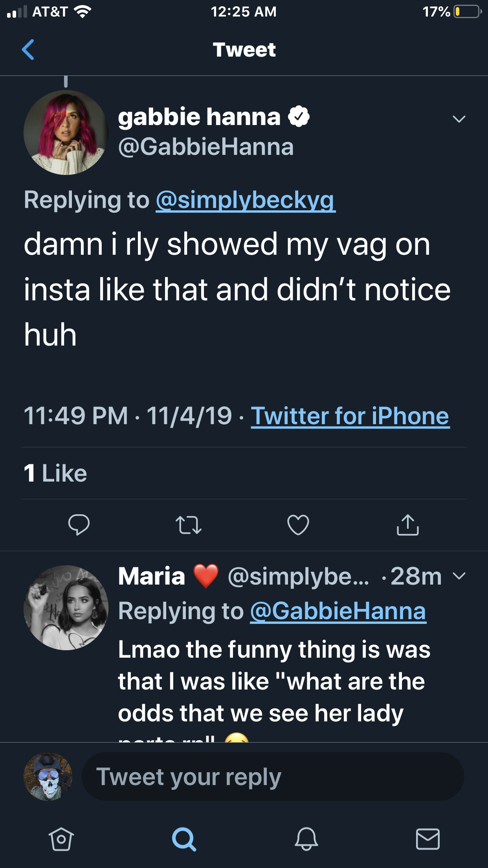Type in the Tweet your reply field
Viewport: 488px width, 868px height.
coord(273,777)
